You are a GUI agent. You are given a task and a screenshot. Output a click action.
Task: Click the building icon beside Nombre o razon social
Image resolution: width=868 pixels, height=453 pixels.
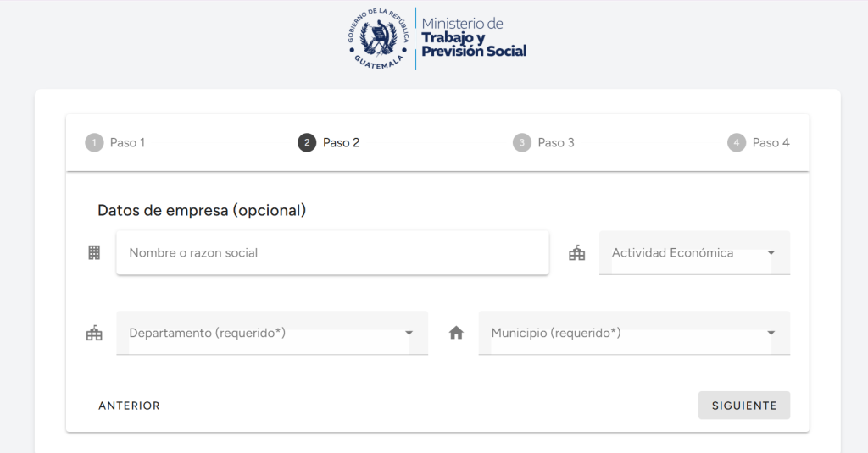[x=94, y=253]
